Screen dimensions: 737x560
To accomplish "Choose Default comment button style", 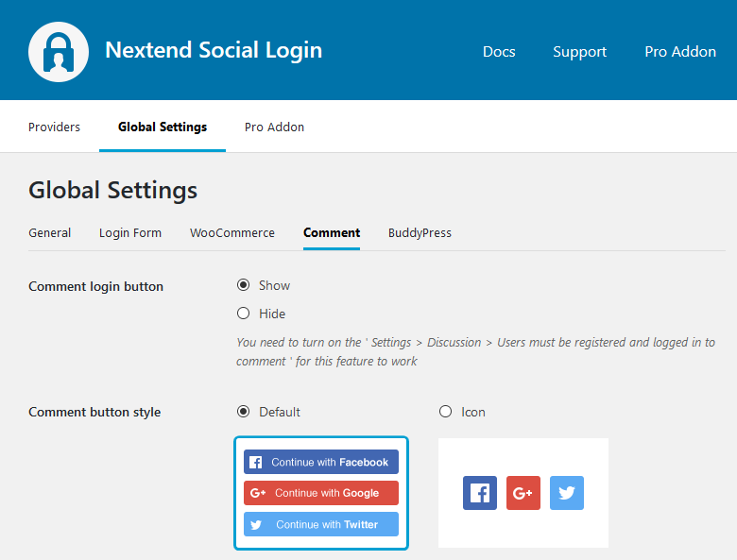I will click(244, 412).
